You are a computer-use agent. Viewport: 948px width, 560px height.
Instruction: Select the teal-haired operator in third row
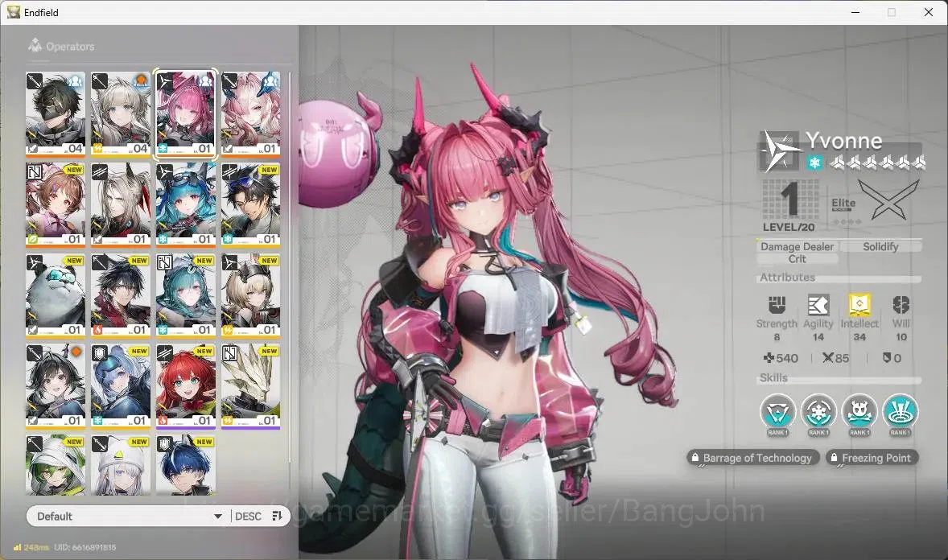pos(186,295)
